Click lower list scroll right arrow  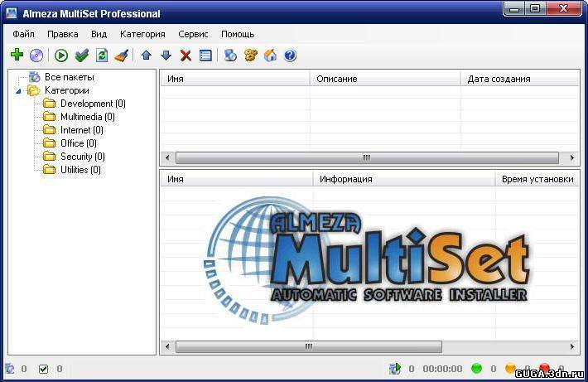click(572, 346)
